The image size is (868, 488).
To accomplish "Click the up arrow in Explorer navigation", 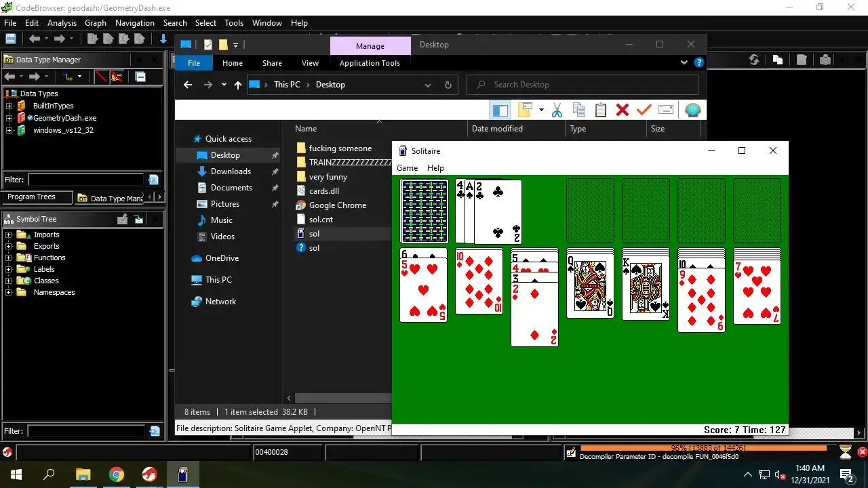I will (237, 85).
